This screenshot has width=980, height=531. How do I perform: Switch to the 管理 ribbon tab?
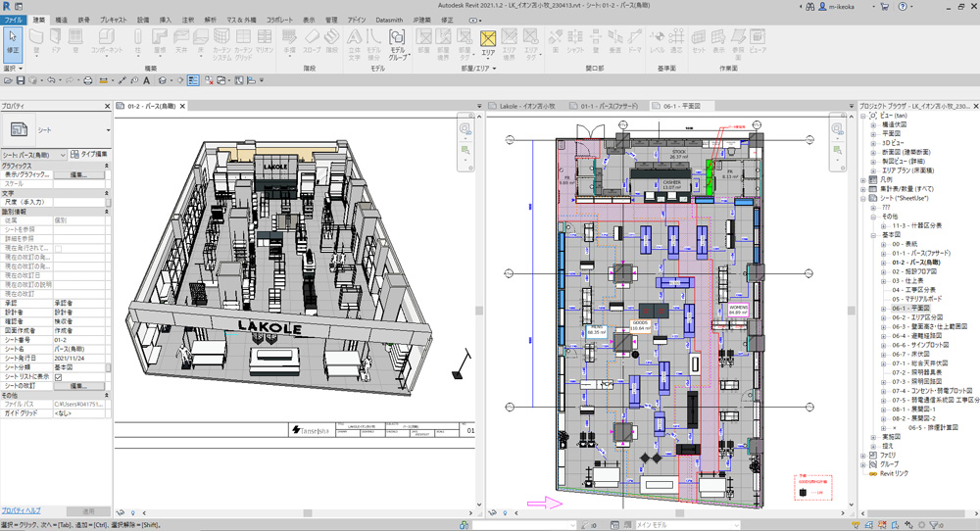pos(331,20)
